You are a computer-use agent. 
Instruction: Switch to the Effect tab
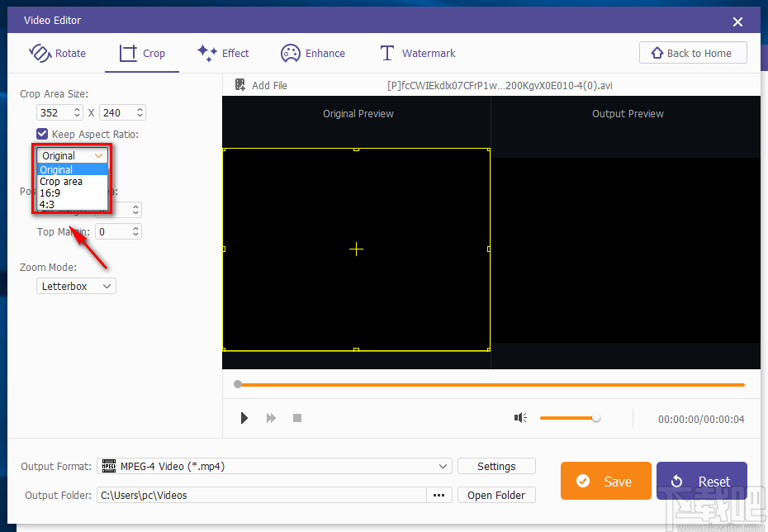point(223,53)
